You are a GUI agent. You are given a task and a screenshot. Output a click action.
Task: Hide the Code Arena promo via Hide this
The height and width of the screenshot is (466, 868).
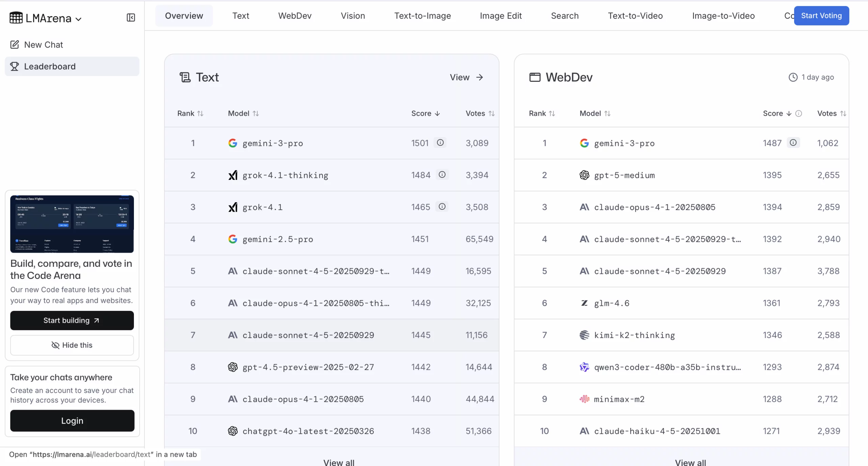(x=72, y=345)
